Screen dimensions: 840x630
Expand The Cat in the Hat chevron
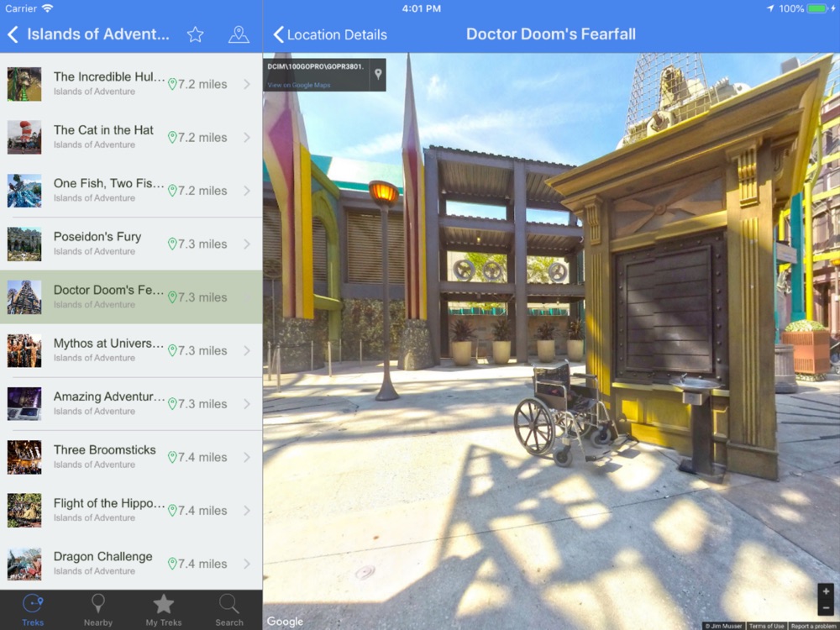247,137
